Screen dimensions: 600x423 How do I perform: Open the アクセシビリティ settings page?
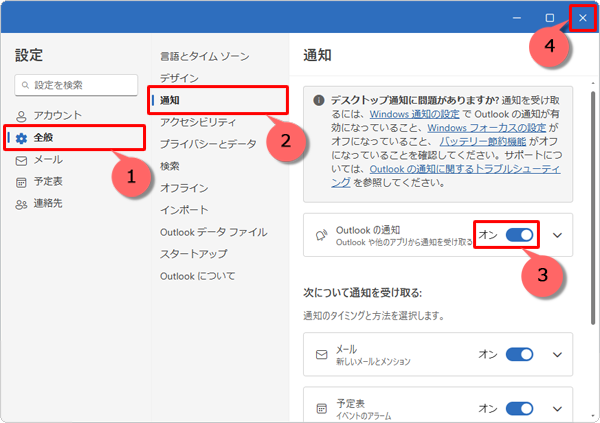click(x=198, y=122)
